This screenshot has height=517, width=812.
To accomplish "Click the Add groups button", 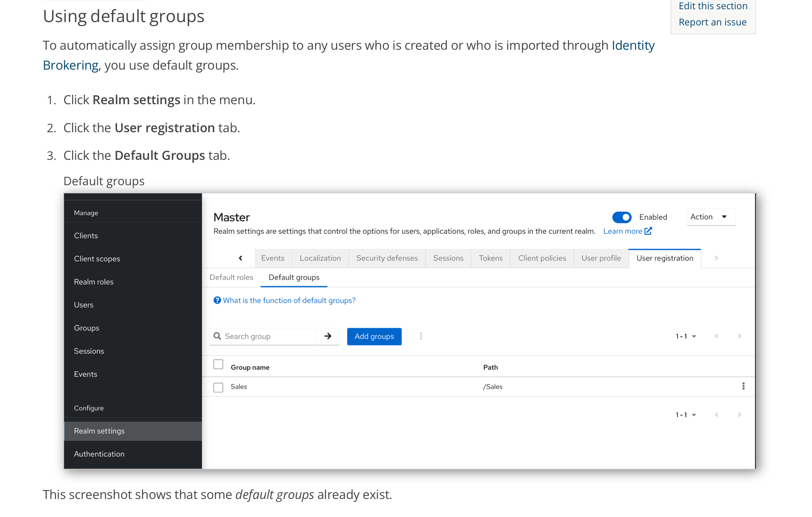I will tap(374, 336).
